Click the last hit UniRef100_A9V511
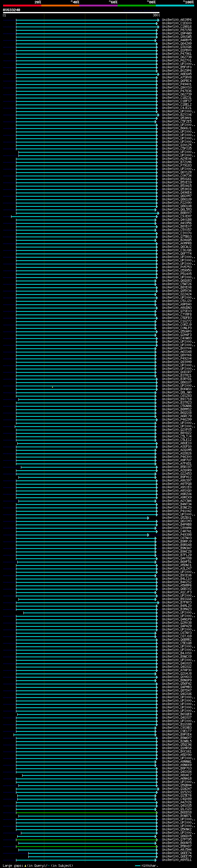Image resolution: width=197 pixels, height=868 pixels. point(176,860)
